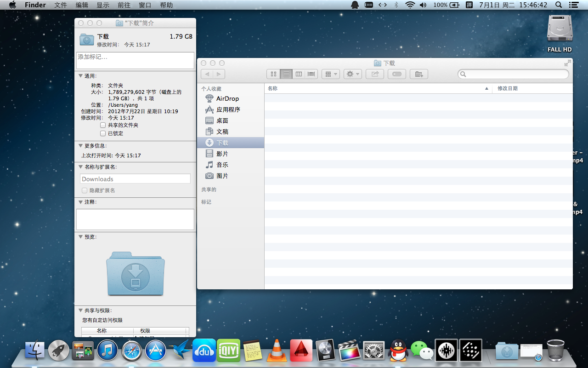Collapse the General section disclosure triangle
The height and width of the screenshot is (368, 588).
point(80,76)
